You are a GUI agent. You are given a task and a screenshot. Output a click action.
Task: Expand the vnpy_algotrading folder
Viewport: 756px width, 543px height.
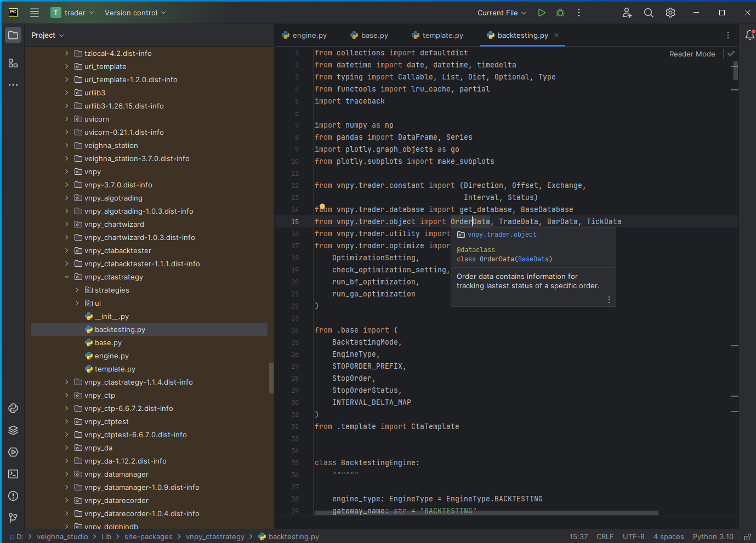coord(67,198)
